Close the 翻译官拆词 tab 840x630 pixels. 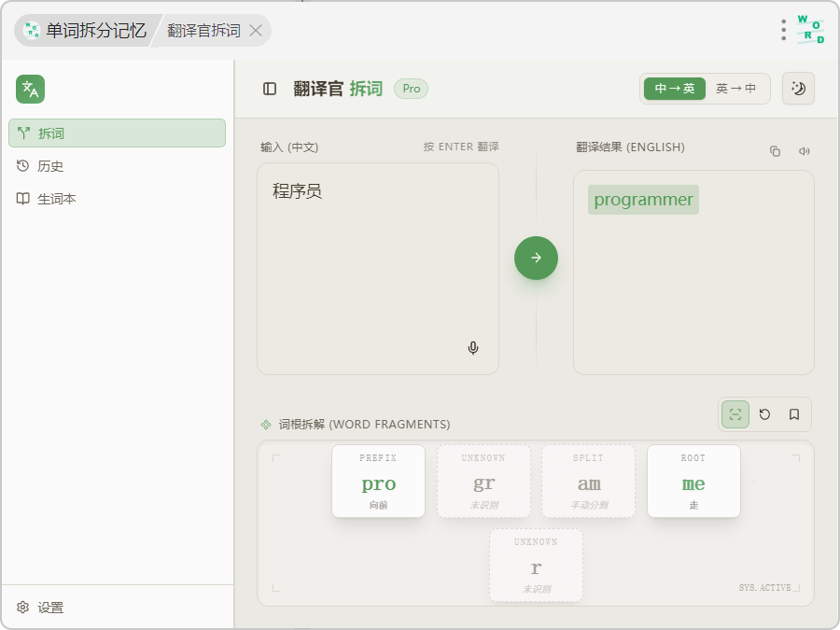coord(256,30)
